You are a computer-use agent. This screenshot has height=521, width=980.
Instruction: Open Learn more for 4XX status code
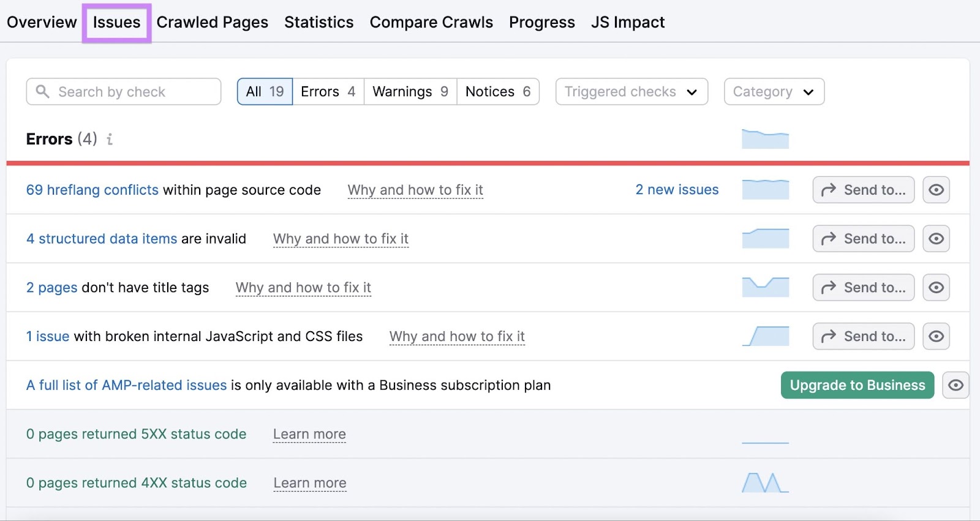pos(310,483)
